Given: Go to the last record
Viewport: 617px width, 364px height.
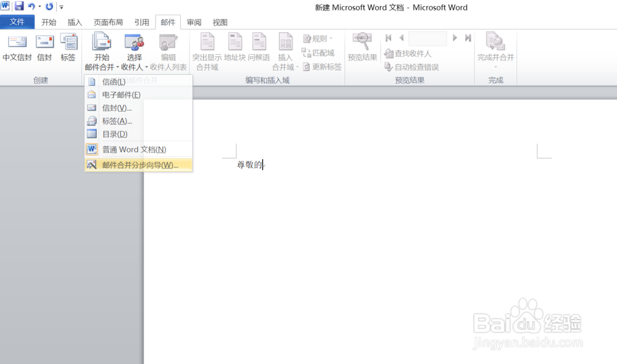Looking at the screenshot, I should (468, 38).
